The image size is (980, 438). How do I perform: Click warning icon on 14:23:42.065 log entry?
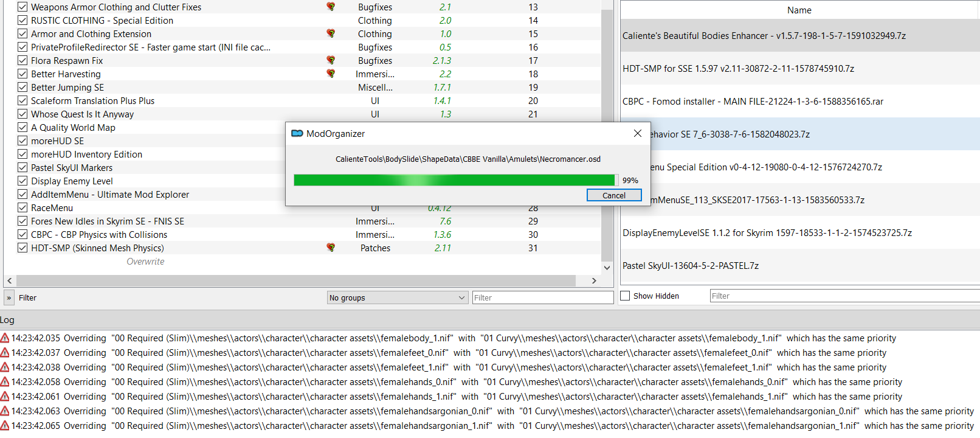(x=5, y=426)
